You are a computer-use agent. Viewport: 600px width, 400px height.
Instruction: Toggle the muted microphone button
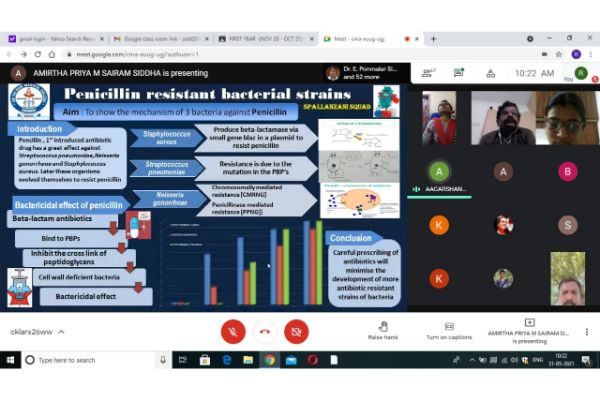click(232, 331)
